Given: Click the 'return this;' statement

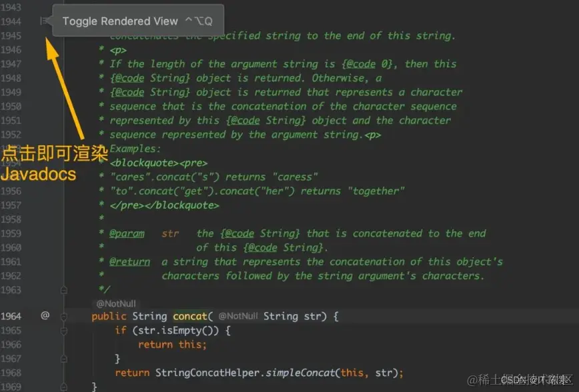Looking at the screenshot, I should tap(173, 345).
